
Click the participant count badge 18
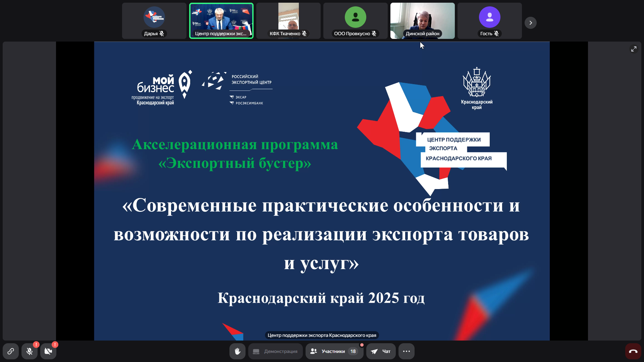coord(353,351)
